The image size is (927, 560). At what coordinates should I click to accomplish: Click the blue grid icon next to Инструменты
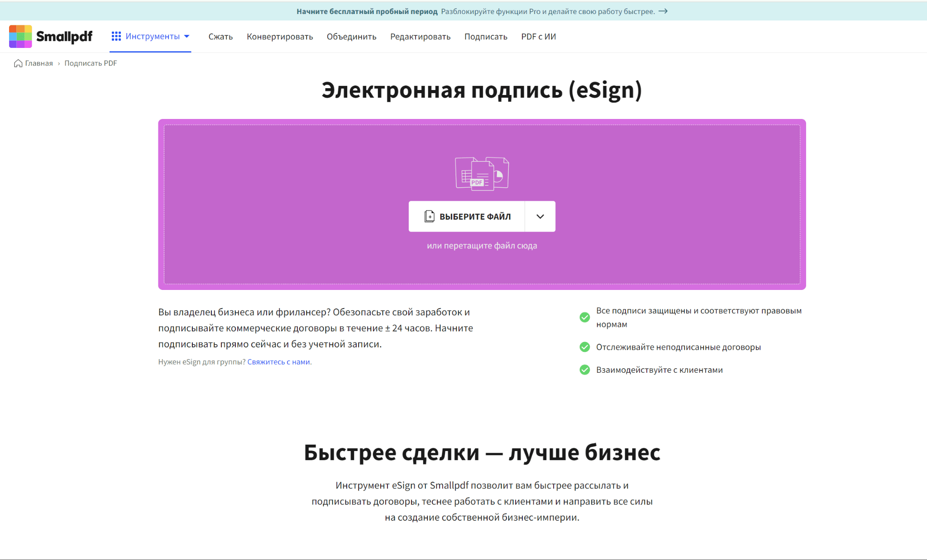[116, 36]
